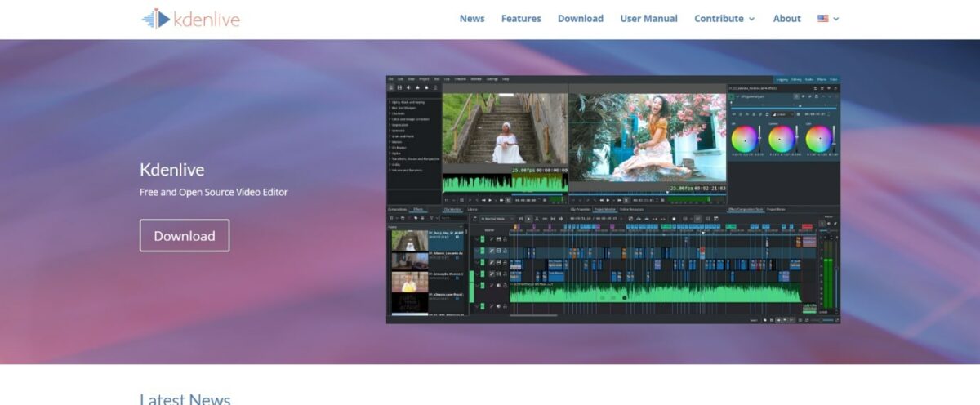Screen dimensions: 980x405
Task: Open the Normal Mode dropdown in timeline toolbar
Action: tap(497, 219)
